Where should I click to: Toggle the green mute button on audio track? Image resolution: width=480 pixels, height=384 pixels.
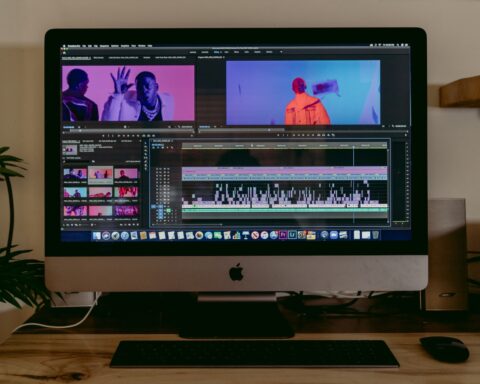(x=168, y=210)
